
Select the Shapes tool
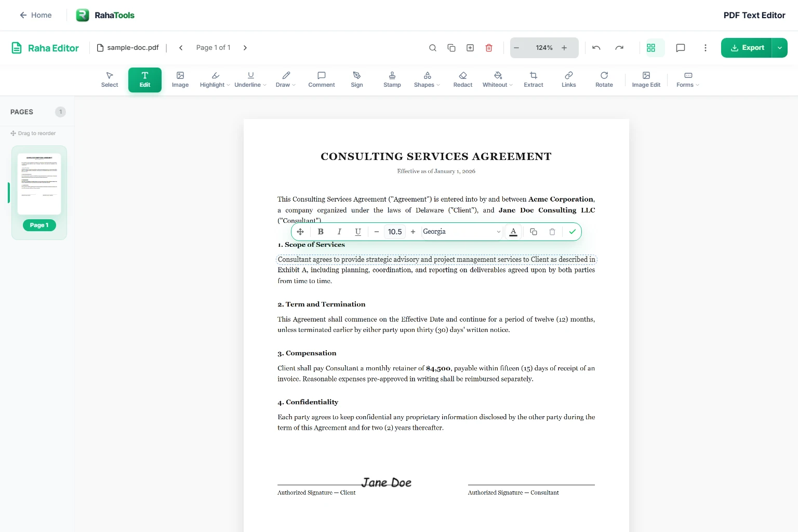424,80
